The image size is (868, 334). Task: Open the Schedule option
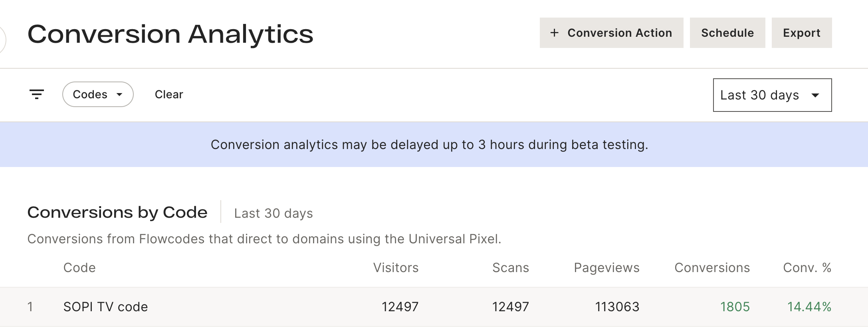[727, 33]
